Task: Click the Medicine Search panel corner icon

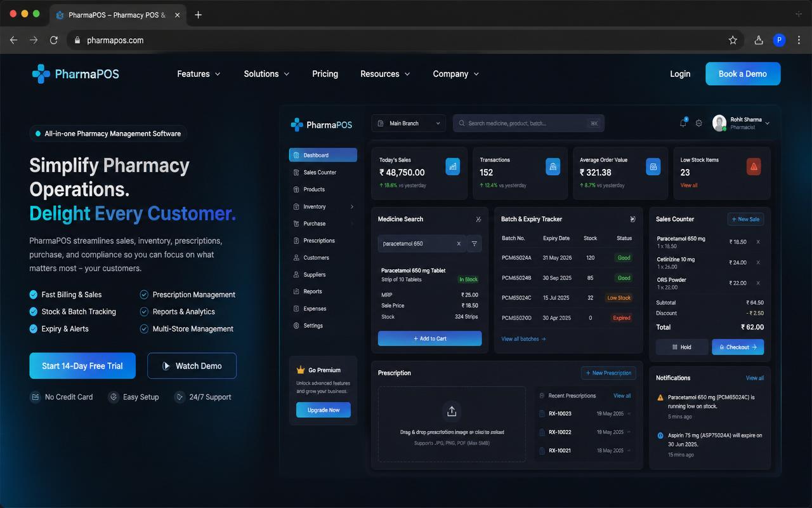Action: tap(478, 219)
